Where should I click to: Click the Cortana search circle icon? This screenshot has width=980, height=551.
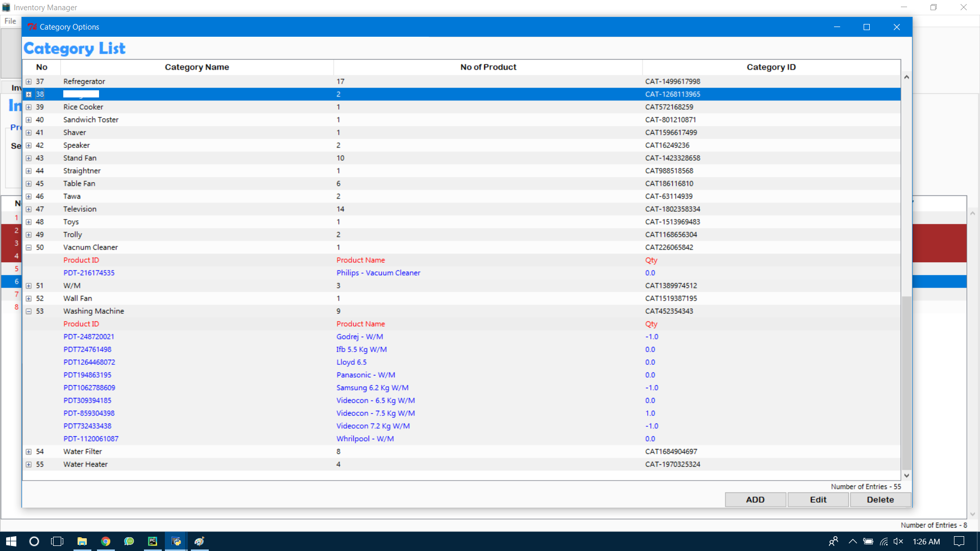click(x=34, y=541)
